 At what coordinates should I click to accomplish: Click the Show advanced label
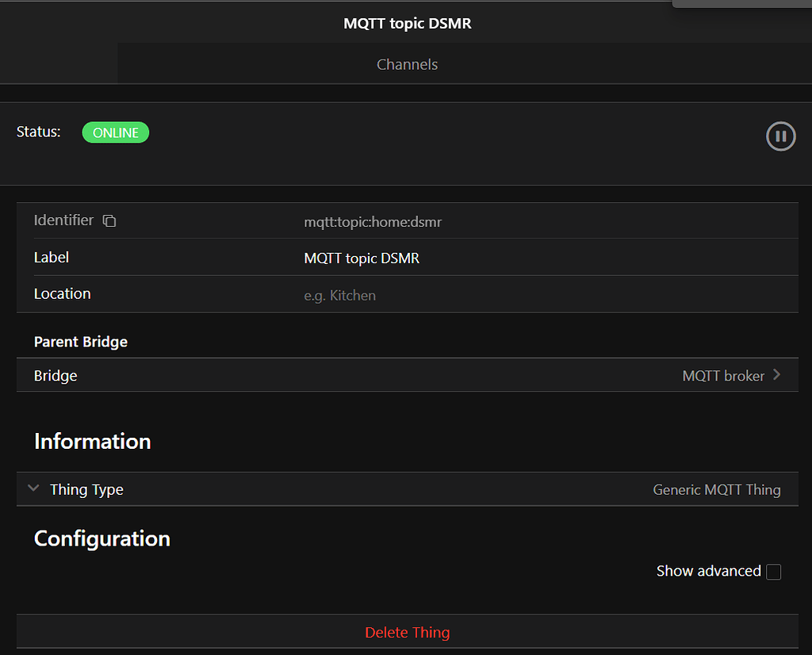click(x=708, y=571)
